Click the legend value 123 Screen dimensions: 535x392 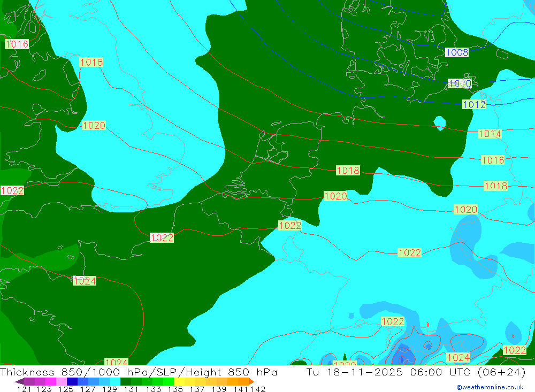click(44, 389)
